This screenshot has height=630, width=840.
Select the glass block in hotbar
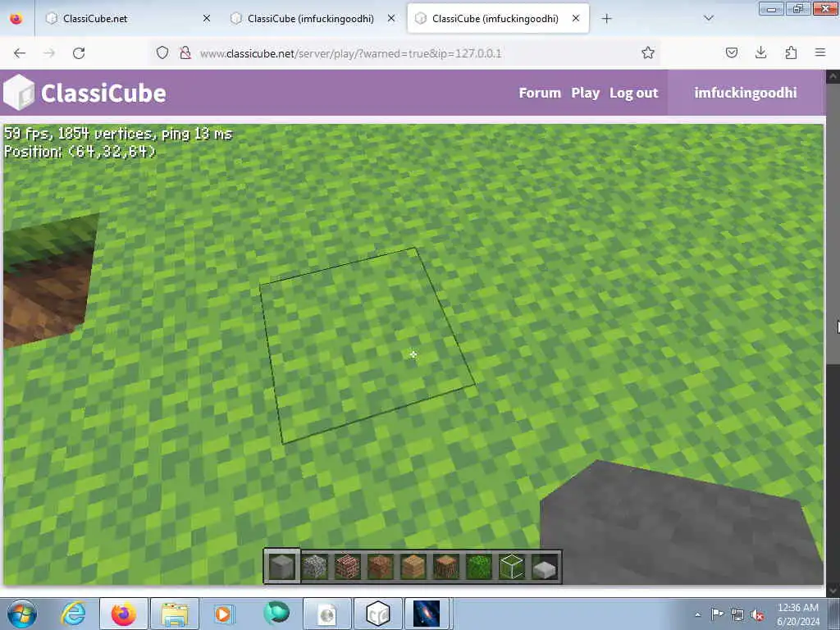pos(512,566)
